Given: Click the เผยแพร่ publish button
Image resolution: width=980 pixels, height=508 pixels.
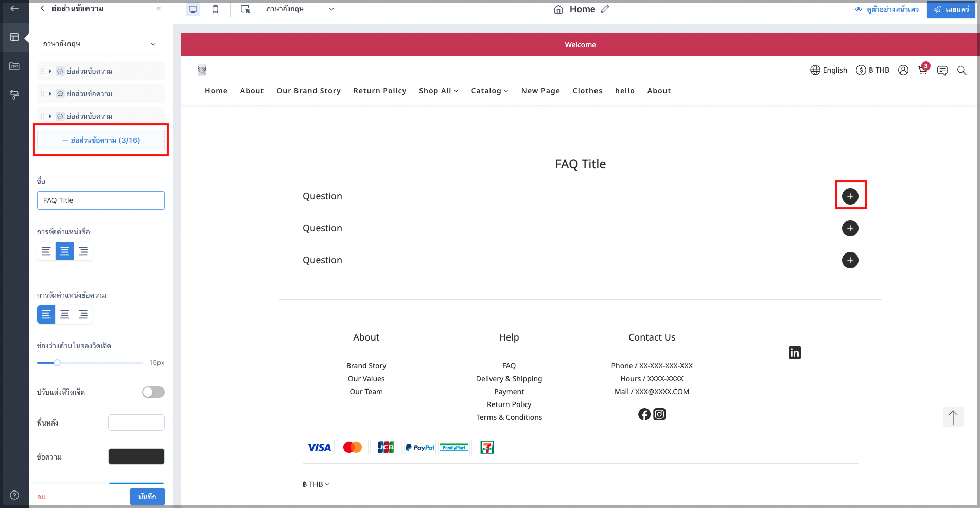Looking at the screenshot, I should click(951, 9).
